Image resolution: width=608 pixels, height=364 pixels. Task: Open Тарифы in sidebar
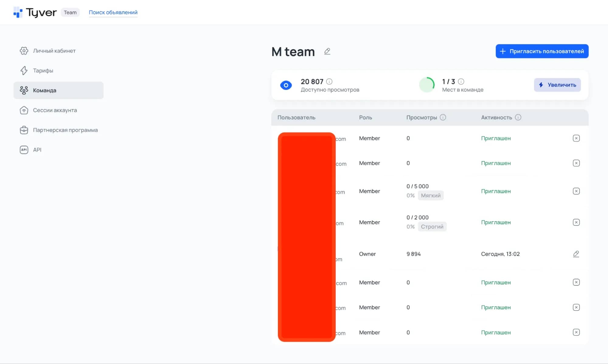(x=58, y=70)
